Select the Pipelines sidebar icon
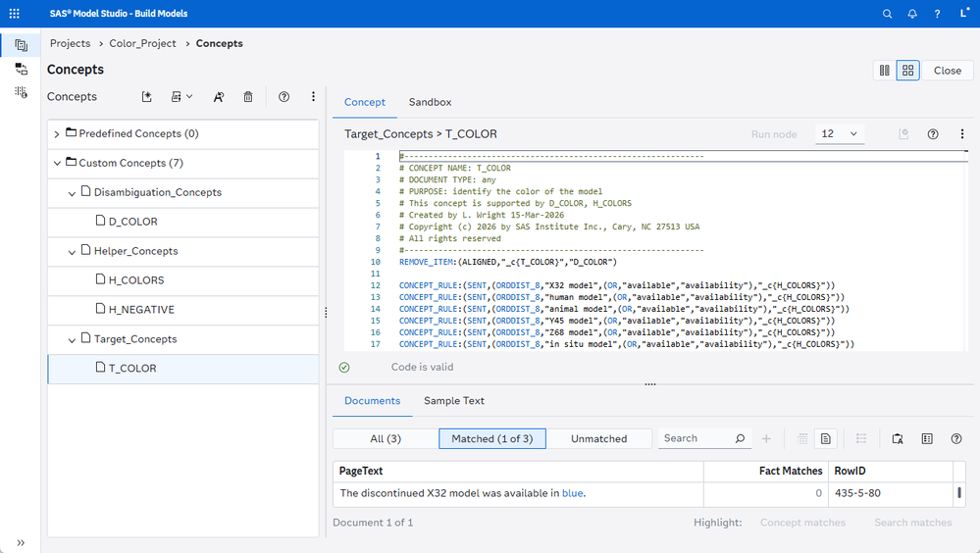This screenshot has width=980, height=553. click(21, 69)
